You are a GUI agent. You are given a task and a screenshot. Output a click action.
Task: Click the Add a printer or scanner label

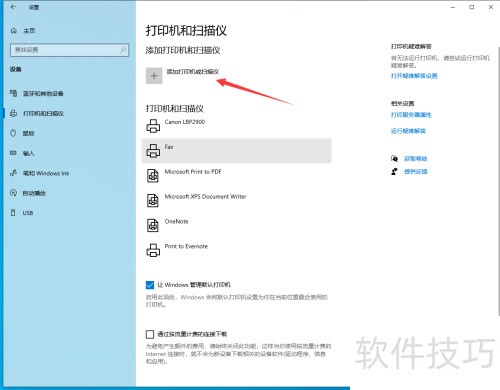coord(192,72)
